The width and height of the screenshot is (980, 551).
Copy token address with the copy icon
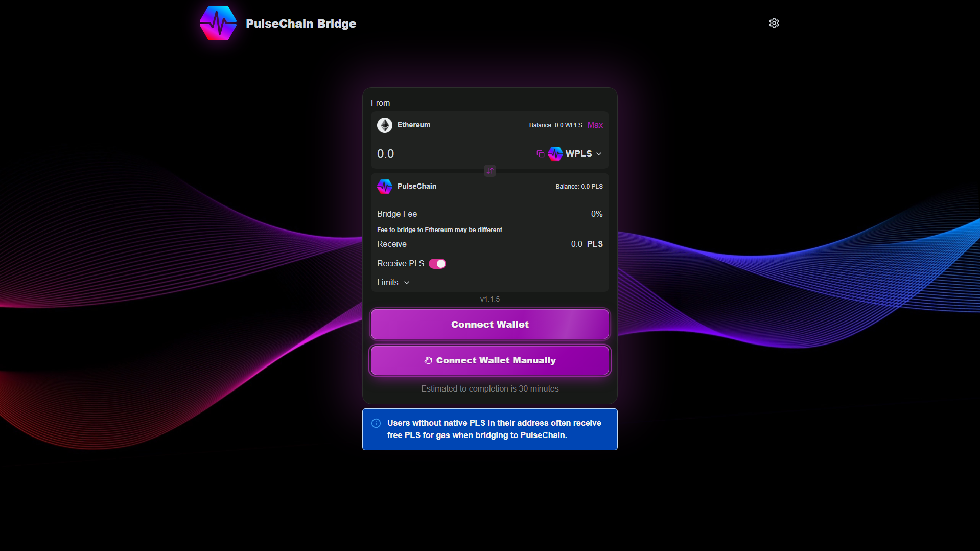point(540,154)
